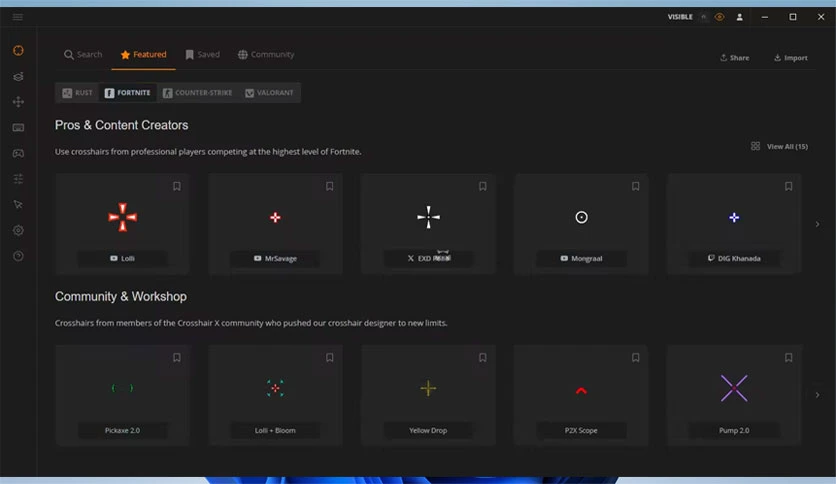Click the Lolli creator label
The image size is (836, 484).
[x=123, y=259]
